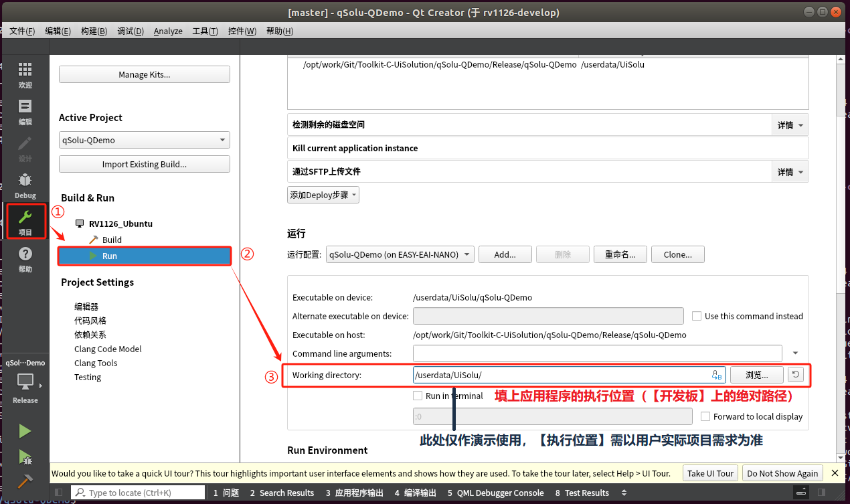The width and height of the screenshot is (850, 504).
Task: Click the Build hammer icon at the bottom left
Action: pyautogui.click(x=25, y=481)
